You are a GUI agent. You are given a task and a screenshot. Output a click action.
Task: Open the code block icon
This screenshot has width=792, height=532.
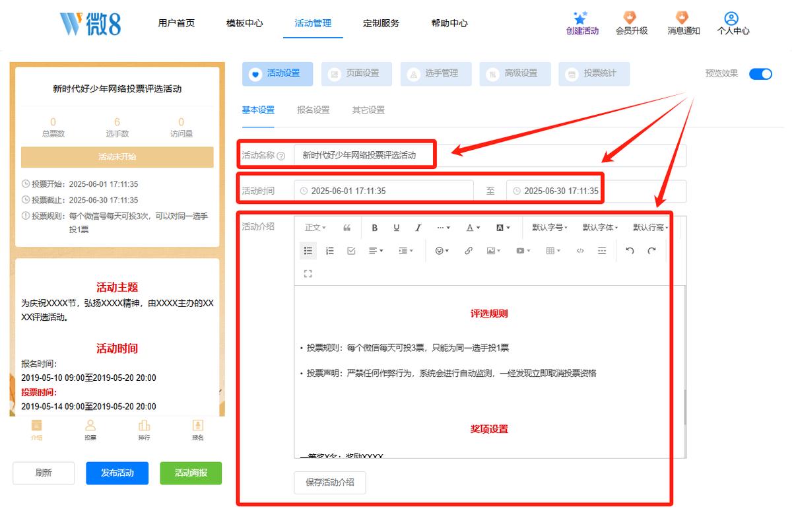pyautogui.click(x=580, y=251)
